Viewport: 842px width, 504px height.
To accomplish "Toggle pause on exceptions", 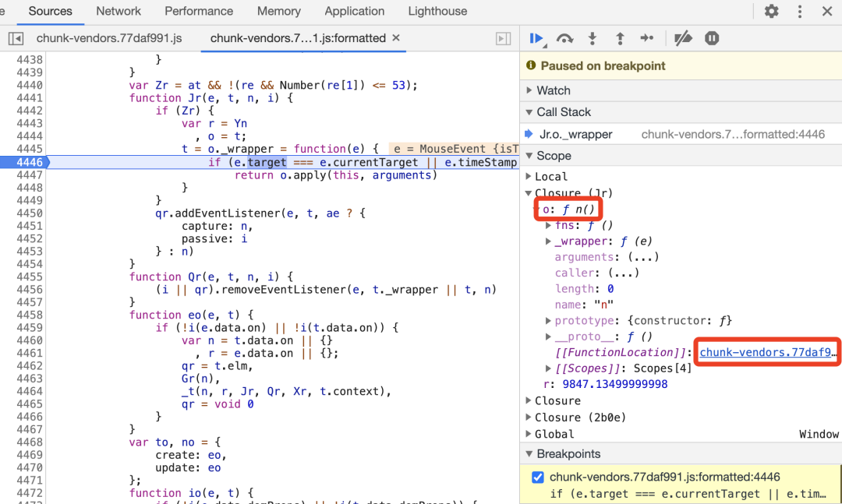I will point(712,38).
